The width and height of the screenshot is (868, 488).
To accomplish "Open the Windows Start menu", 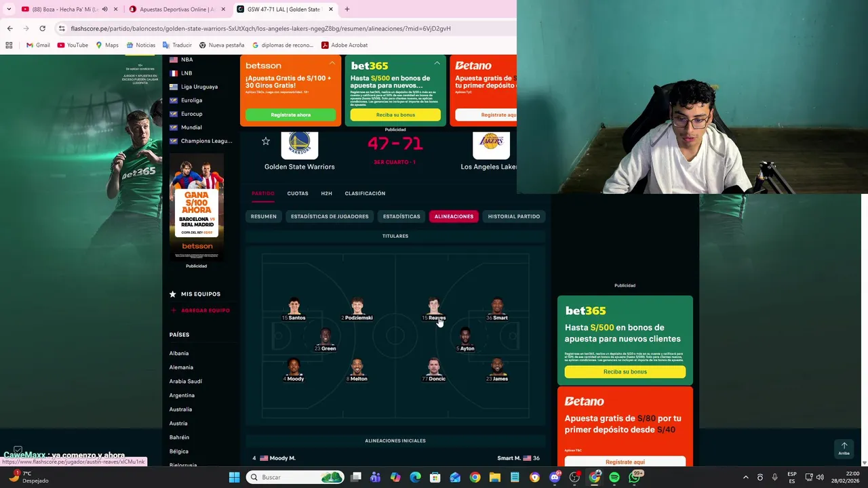I will 234,477.
